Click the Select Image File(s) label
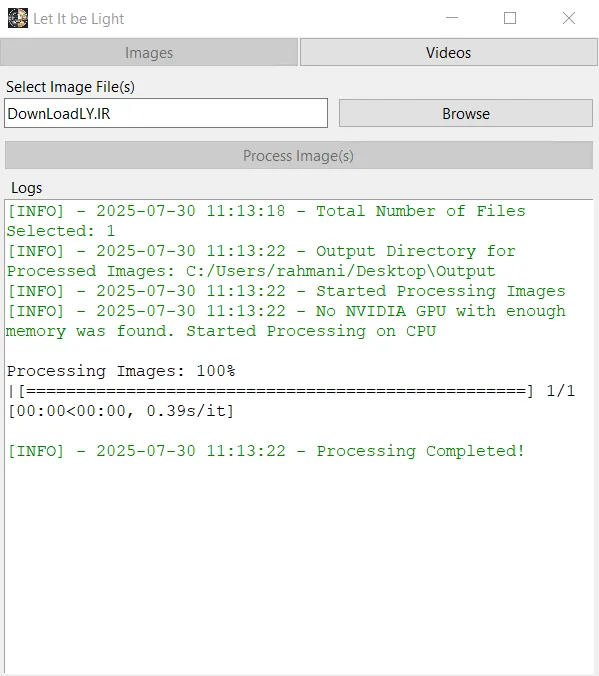Image resolution: width=599 pixels, height=676 pixels. click(x=70, y=87)
